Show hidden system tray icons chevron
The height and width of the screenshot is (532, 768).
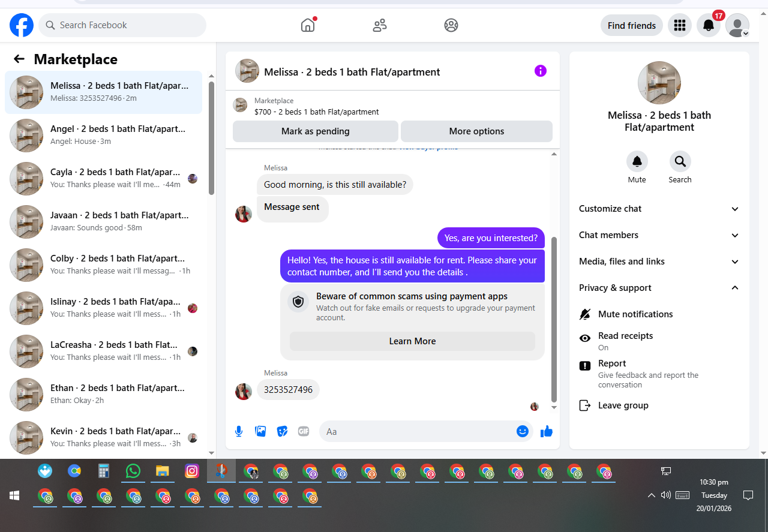[651, 495]
